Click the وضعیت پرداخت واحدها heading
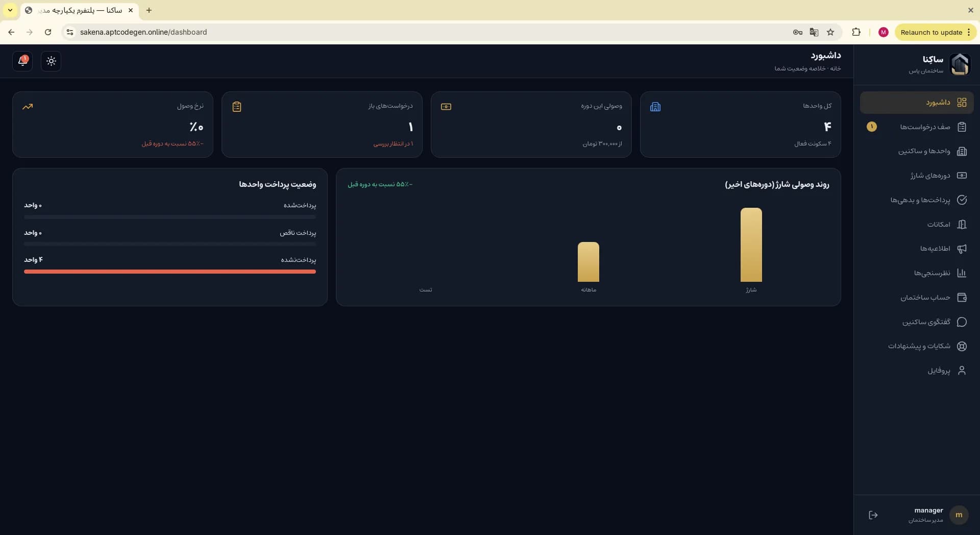 278,184
